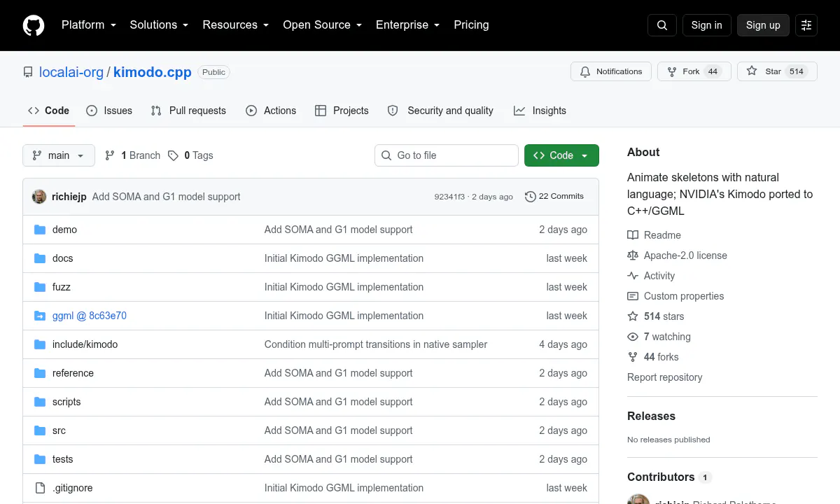The width and height of the screenshot is (840, 504).
Task: Open the 0 Tags link
Action: (190, 155)
